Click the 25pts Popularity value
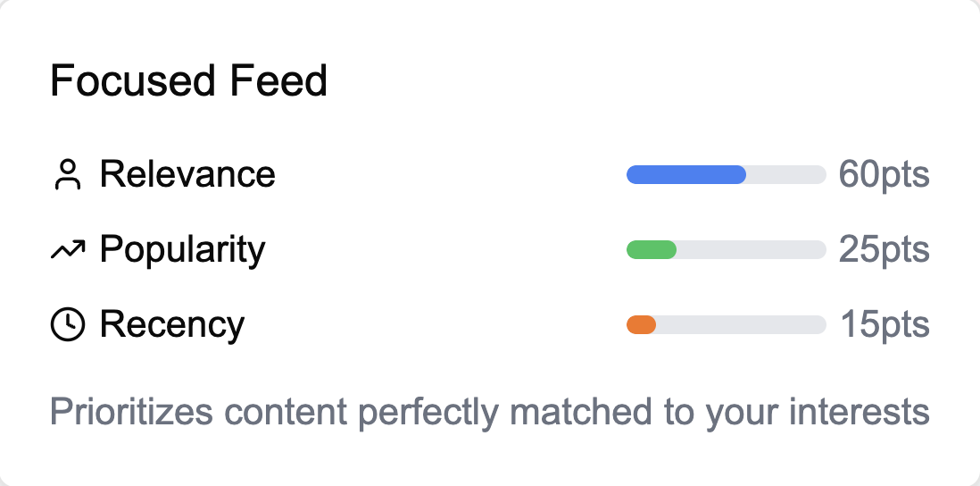Viewport: 980px width, 486px height. [884, 250]
